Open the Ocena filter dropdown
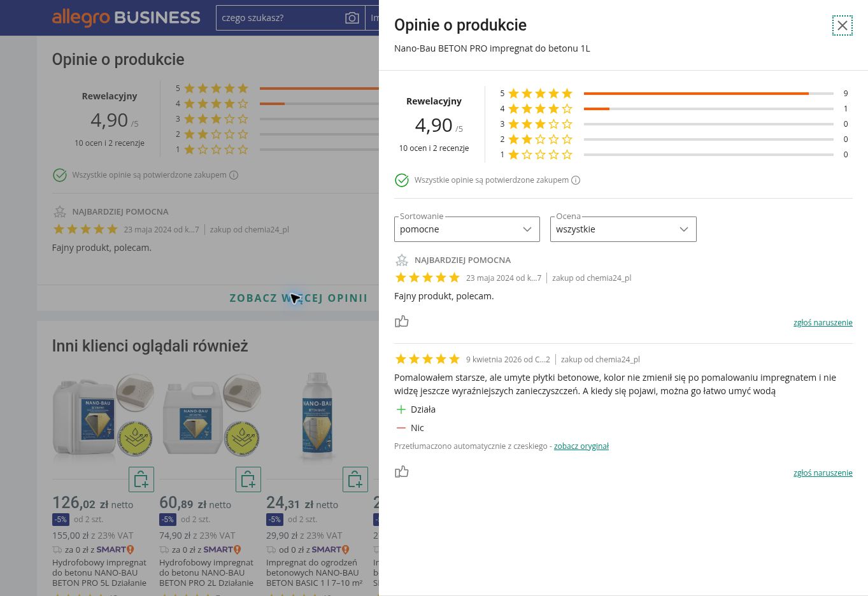 623,229
